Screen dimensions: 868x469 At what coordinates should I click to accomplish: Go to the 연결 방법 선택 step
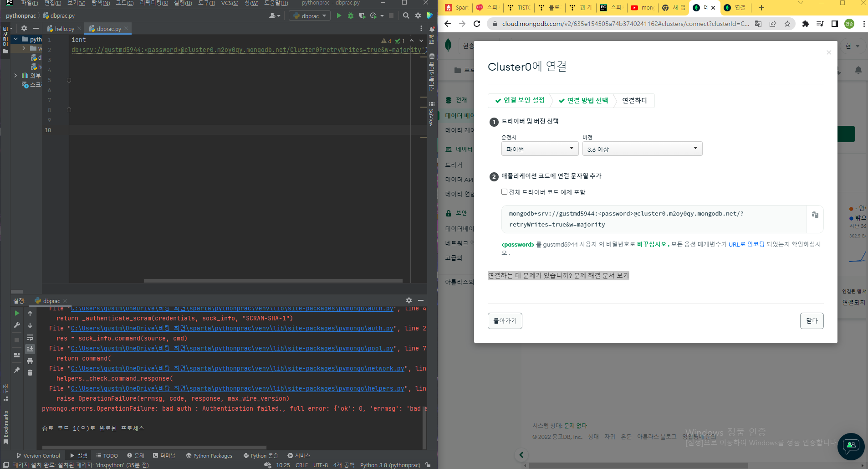(583, 100)
